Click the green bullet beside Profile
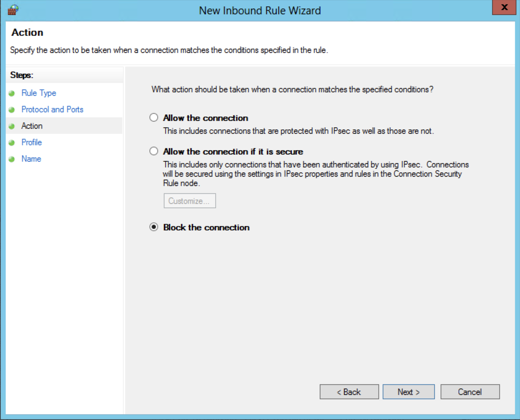 click(x=12, y=143)
